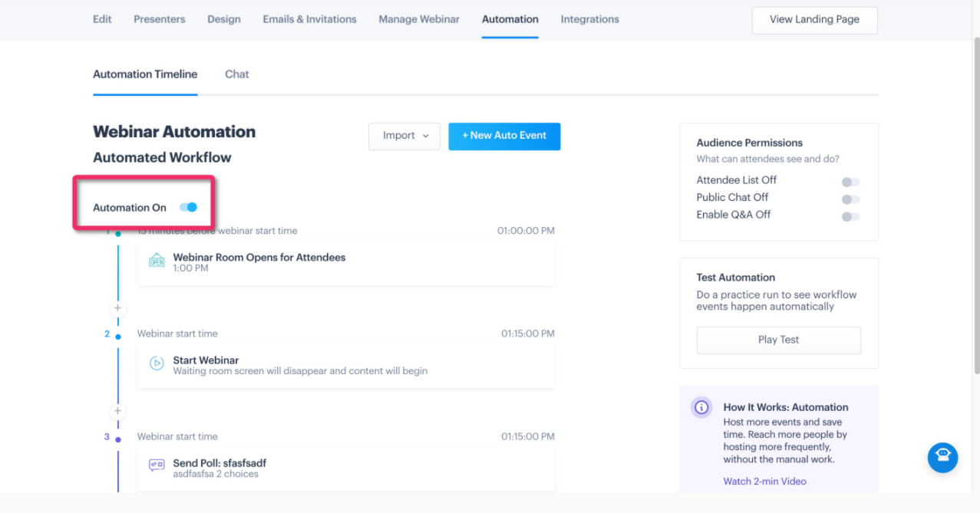Open the Import dropdown
The width and height of the screenshot is (980, 513).
pos(404,136)
